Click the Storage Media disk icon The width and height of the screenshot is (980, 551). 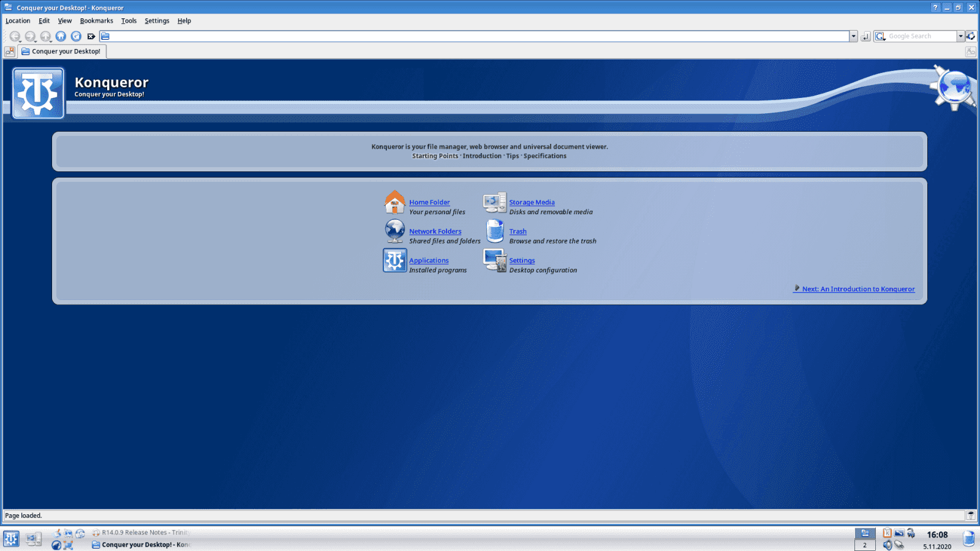click(494, 202)
